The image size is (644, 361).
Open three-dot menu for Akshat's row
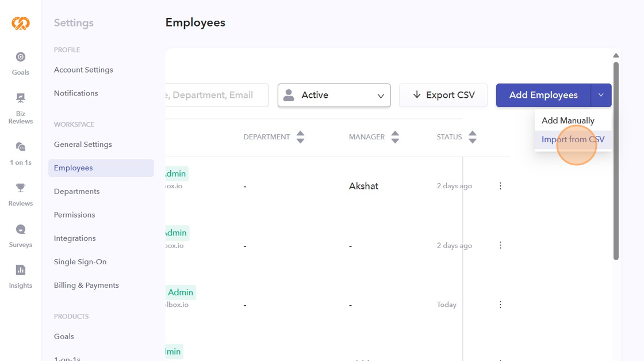(500, 186)
